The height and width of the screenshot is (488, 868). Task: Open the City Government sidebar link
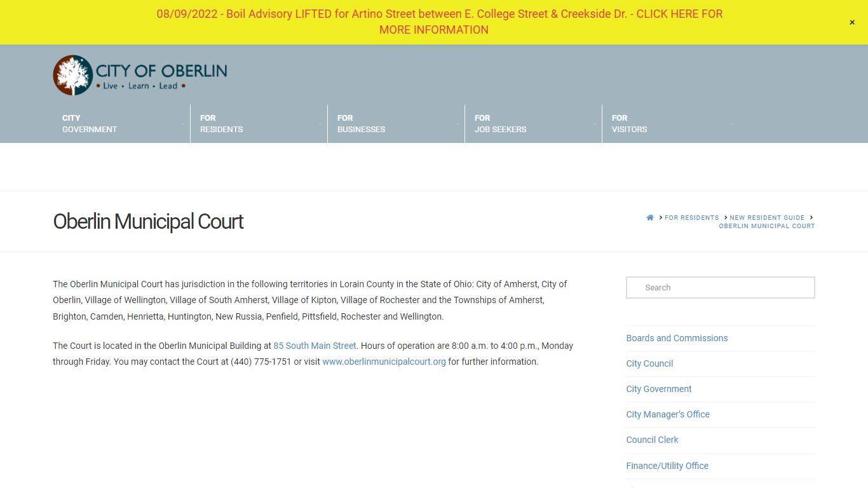[659, 389]
